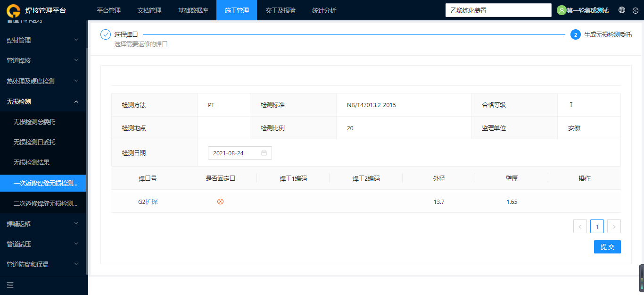
Task: Click username 第一轮集成测试
Action: (x=587, y=10)
